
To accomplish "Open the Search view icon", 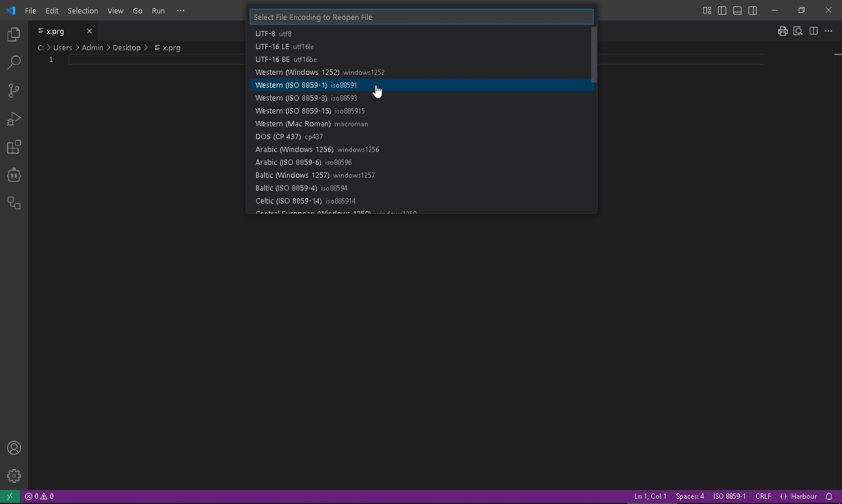I will point(14,63).
